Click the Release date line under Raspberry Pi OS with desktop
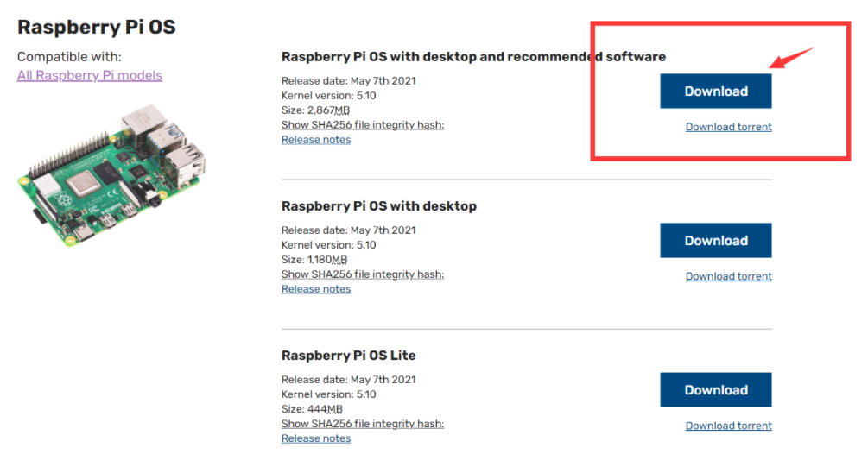The height and width of the screenshot is (473, 868). coord(349,230)
